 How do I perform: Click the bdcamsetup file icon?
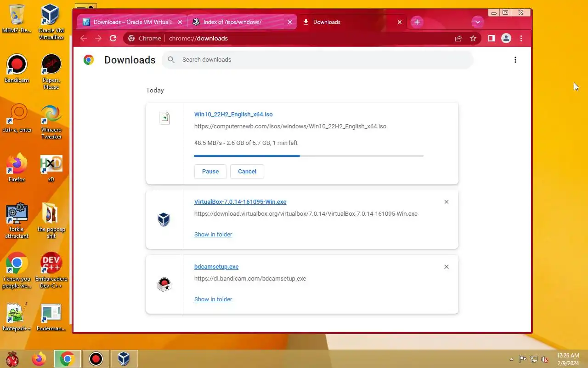coord(164,284)
